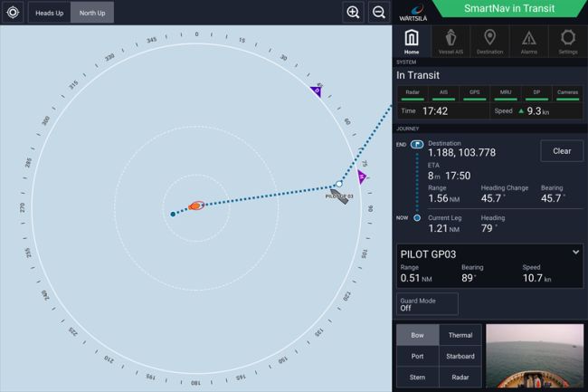The image size is (588, 392).
Task: Switch chart to North Up mode
Action: coord(92,13)
